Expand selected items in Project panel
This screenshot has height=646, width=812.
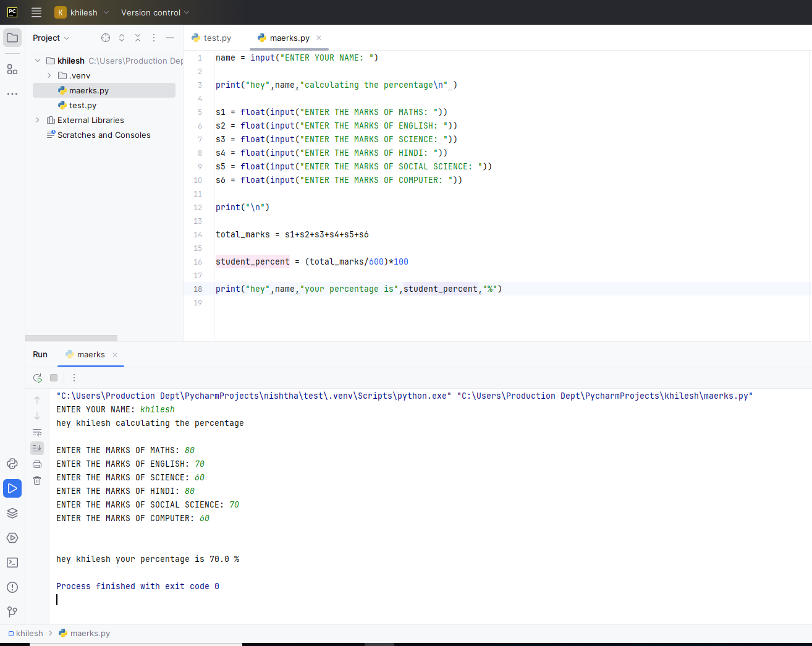[122, 38]
